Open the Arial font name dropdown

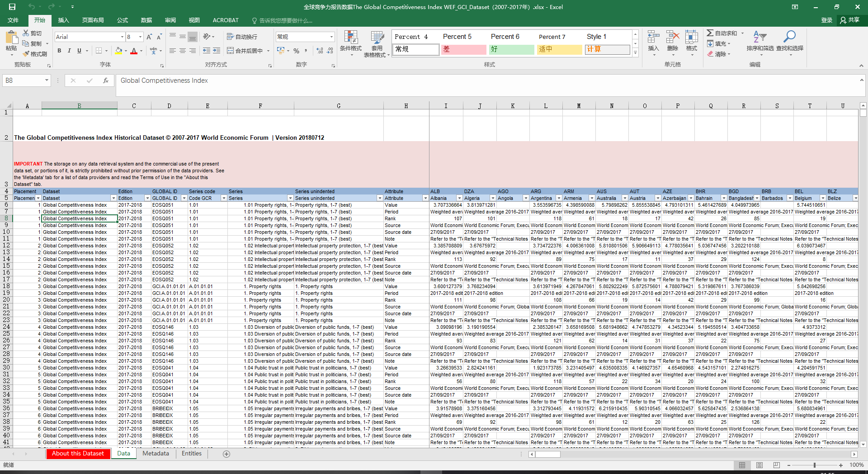tap(122, 37)
